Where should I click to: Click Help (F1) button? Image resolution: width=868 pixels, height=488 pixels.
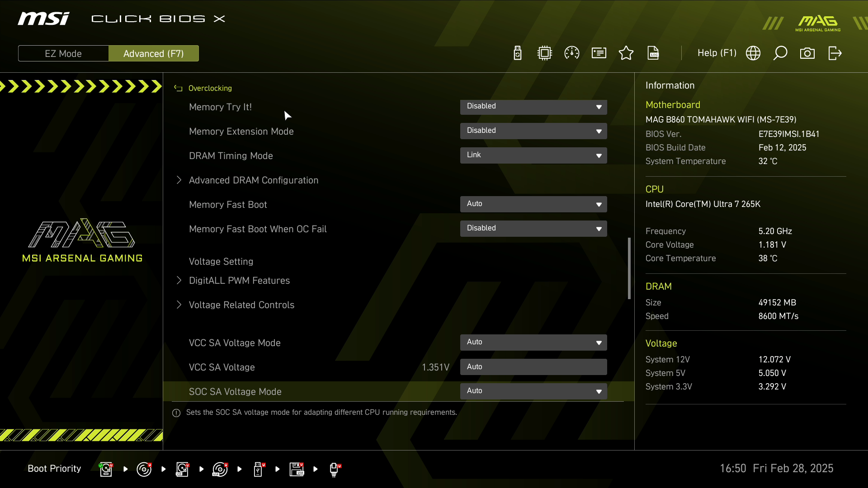pos(717,53)
